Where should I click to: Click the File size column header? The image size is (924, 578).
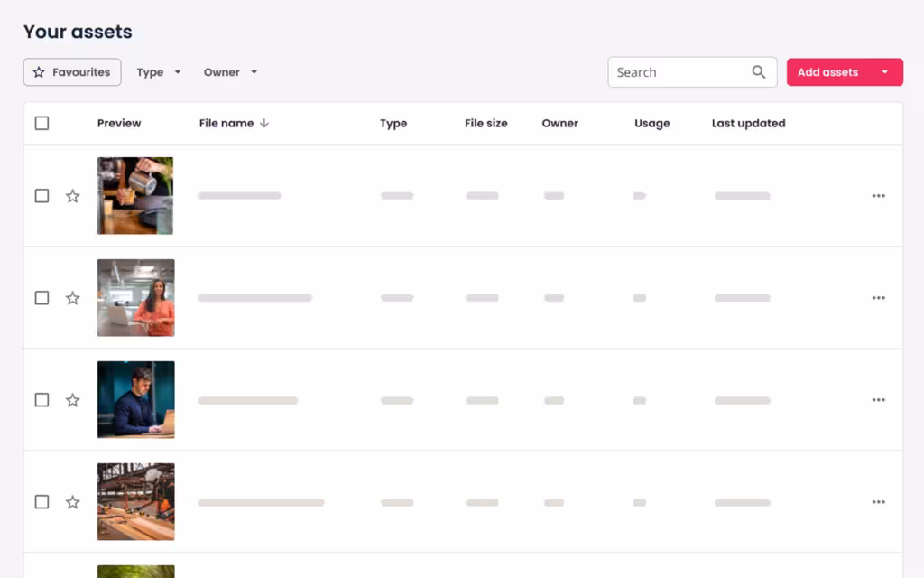click(x=485, y=123)
